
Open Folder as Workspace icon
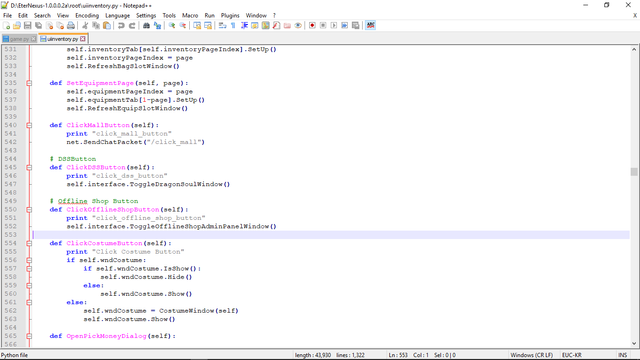pos(287,25)
